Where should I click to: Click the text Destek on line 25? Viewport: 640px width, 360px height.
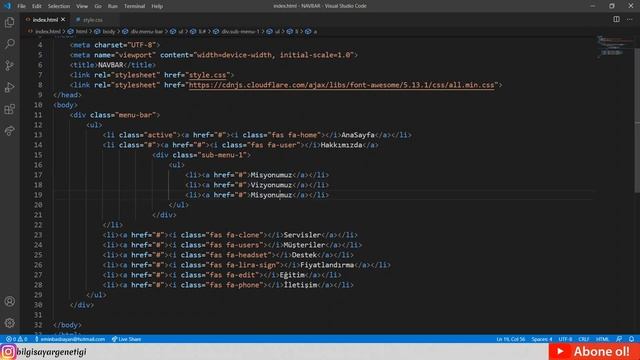tap(304, 255)
